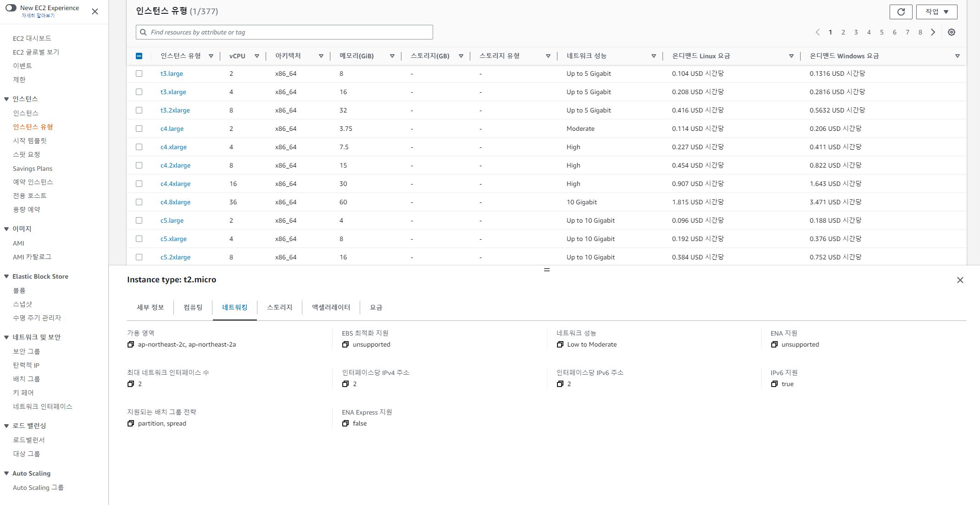The height and width of the screenshot is (505, 980).
Task: Collapse Elastic Block Store sidebar section
Action: point(6,276)
